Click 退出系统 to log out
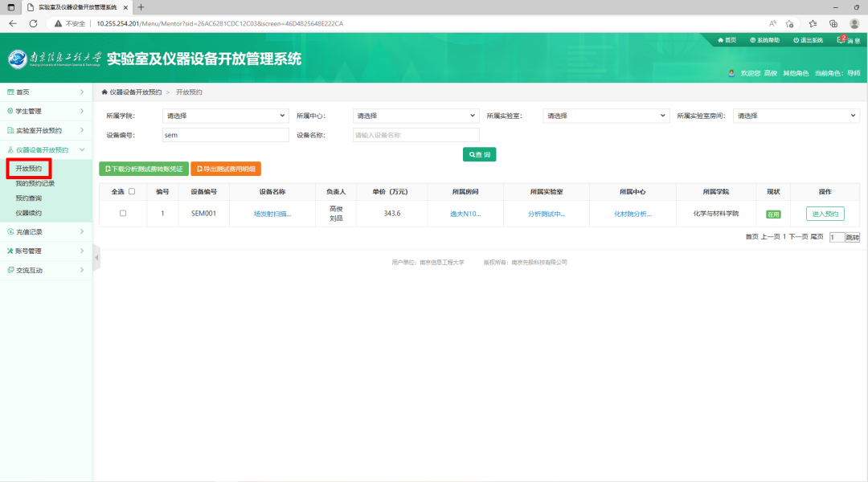The width and height of the screenshot is (868, 482). click(x=808, y=40)
